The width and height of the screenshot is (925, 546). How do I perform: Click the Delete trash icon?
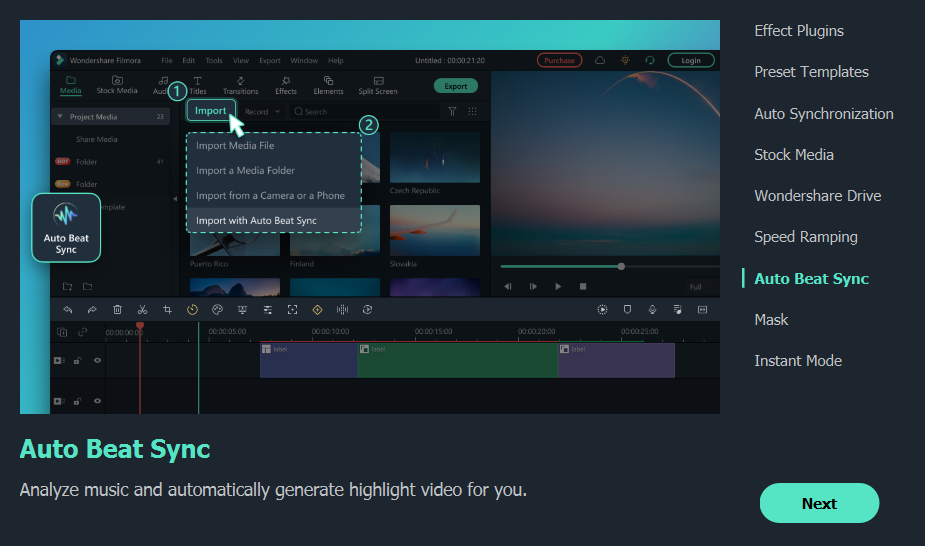click(x=117, y=310)
